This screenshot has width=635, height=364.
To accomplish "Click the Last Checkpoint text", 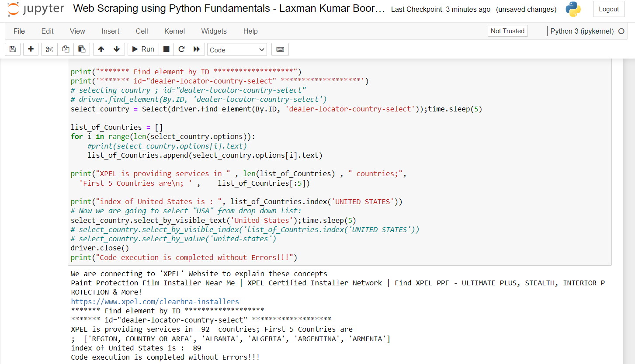I will (441, 9).
